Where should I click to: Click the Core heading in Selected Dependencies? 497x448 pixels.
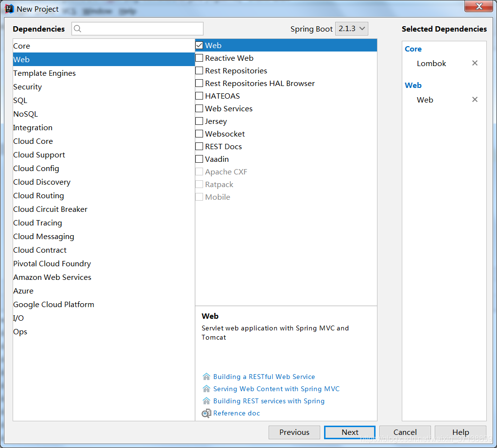[x=413, y=49]
